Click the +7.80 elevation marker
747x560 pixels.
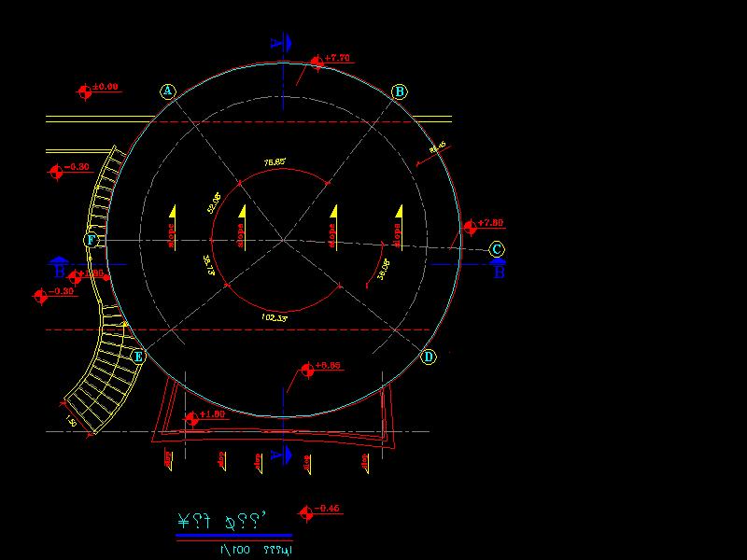[470, 227]
